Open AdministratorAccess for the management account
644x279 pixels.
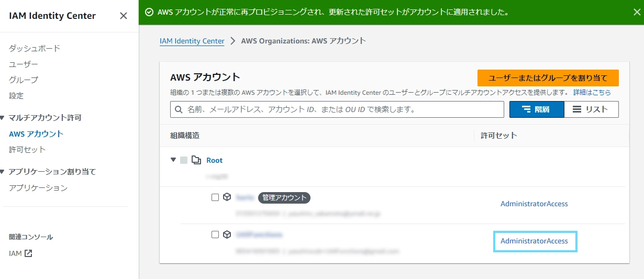534,204
